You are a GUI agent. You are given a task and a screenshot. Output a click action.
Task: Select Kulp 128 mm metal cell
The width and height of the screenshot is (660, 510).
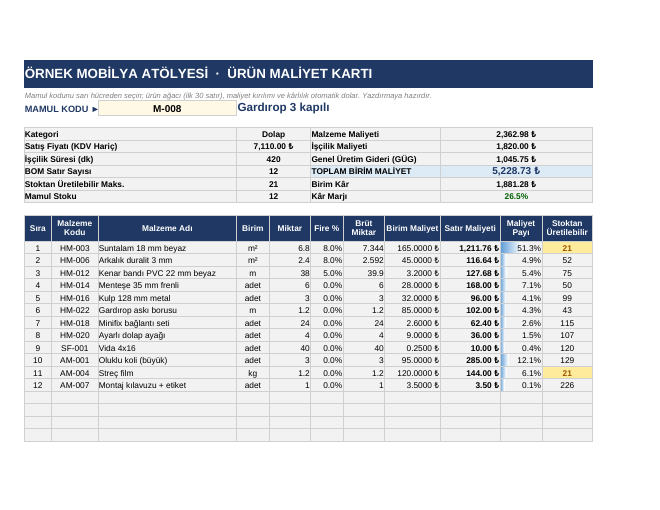point(167,298)
